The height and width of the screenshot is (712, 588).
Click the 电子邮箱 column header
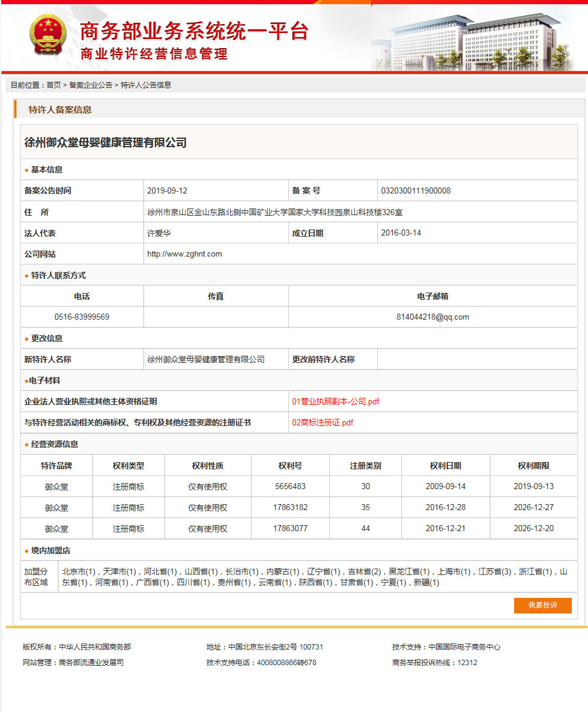pos(432,296)
